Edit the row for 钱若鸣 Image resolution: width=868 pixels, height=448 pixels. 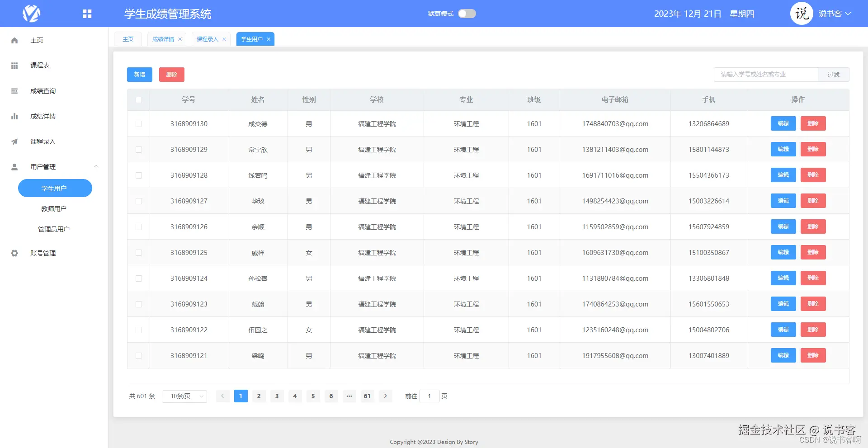(783, 175)
